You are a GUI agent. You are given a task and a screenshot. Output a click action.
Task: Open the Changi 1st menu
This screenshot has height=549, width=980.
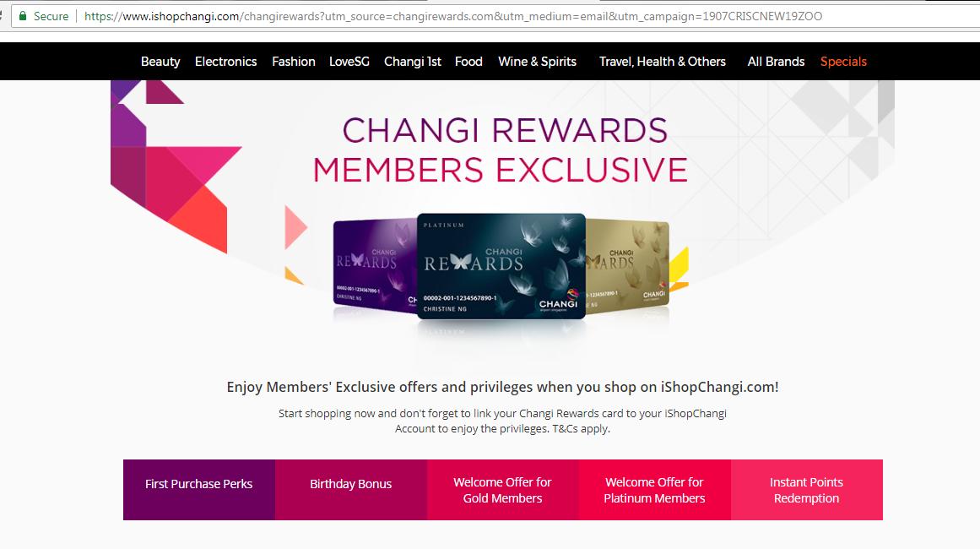click(x=413, y=62)
